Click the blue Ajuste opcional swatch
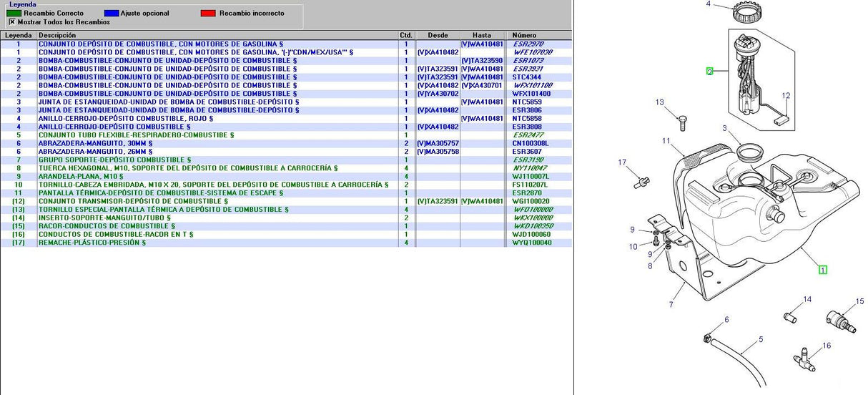 (x=111, y=13)
